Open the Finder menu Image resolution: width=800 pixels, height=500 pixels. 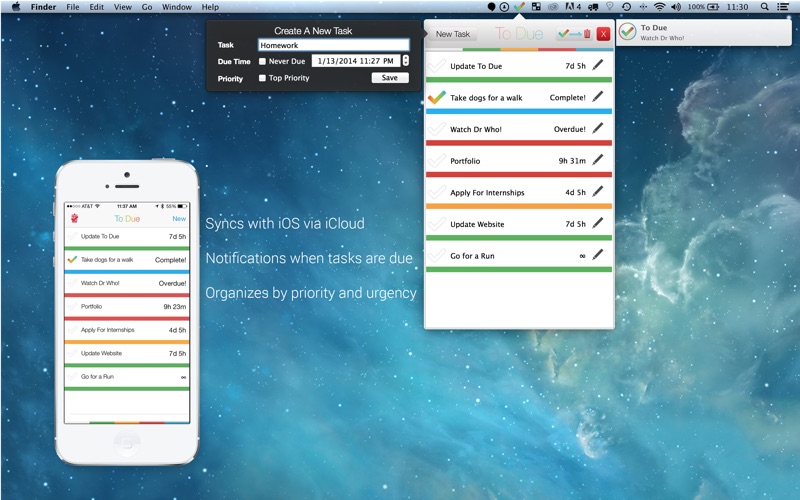coord(43,7)
